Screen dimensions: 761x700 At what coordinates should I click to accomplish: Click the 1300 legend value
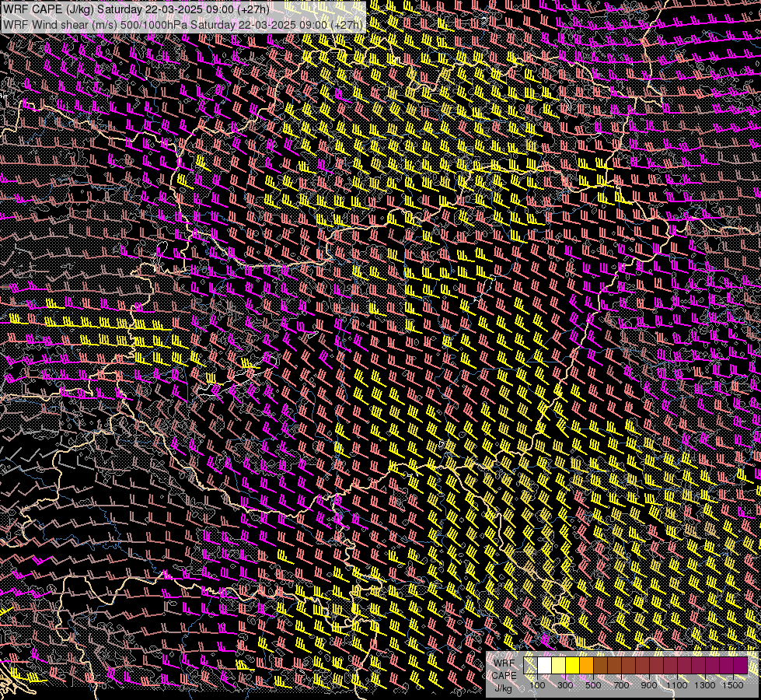tap(705, 685)
